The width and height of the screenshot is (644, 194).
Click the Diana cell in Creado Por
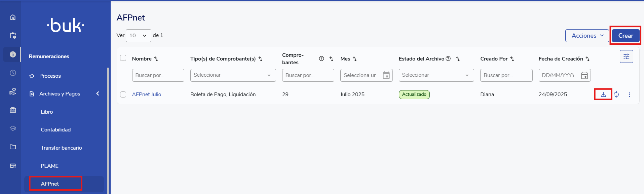pos(487,94)
